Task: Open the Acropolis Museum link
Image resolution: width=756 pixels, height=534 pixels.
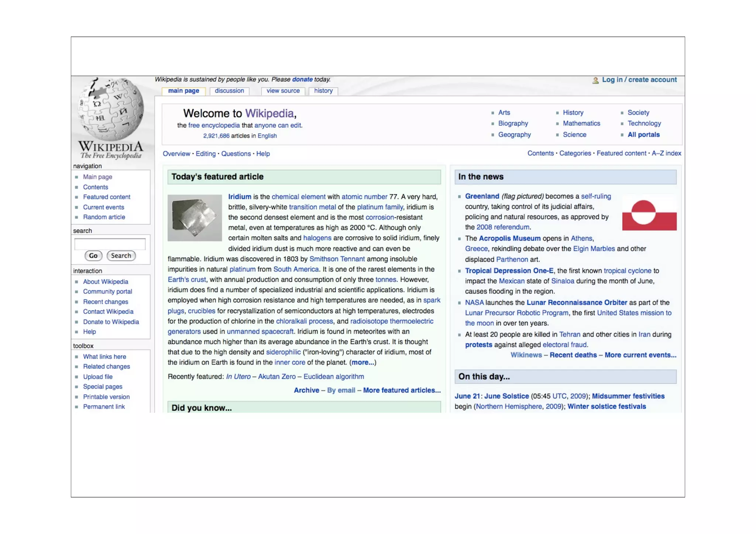Action: pos(509,238)
